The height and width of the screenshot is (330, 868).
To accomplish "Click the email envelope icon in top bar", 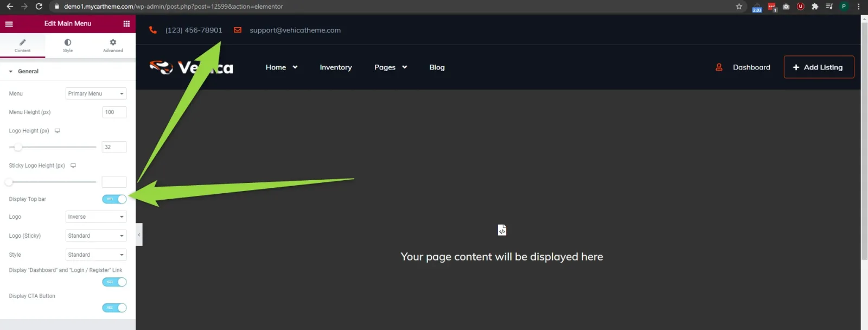I will pos(238,30).
